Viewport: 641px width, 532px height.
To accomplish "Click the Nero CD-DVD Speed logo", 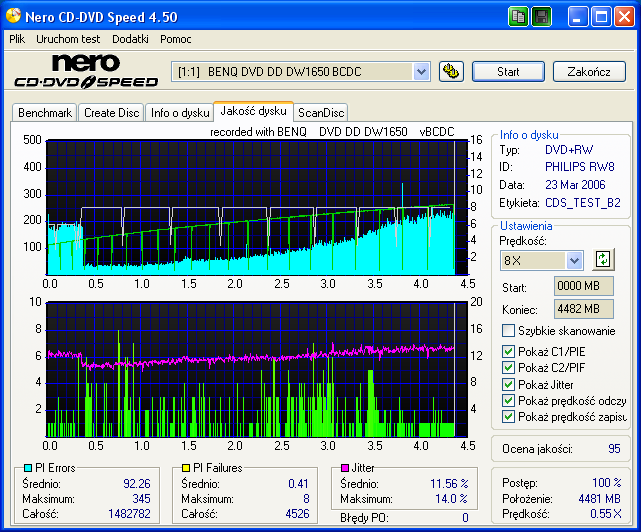I will pyautogui.click(x=86, y=71).
